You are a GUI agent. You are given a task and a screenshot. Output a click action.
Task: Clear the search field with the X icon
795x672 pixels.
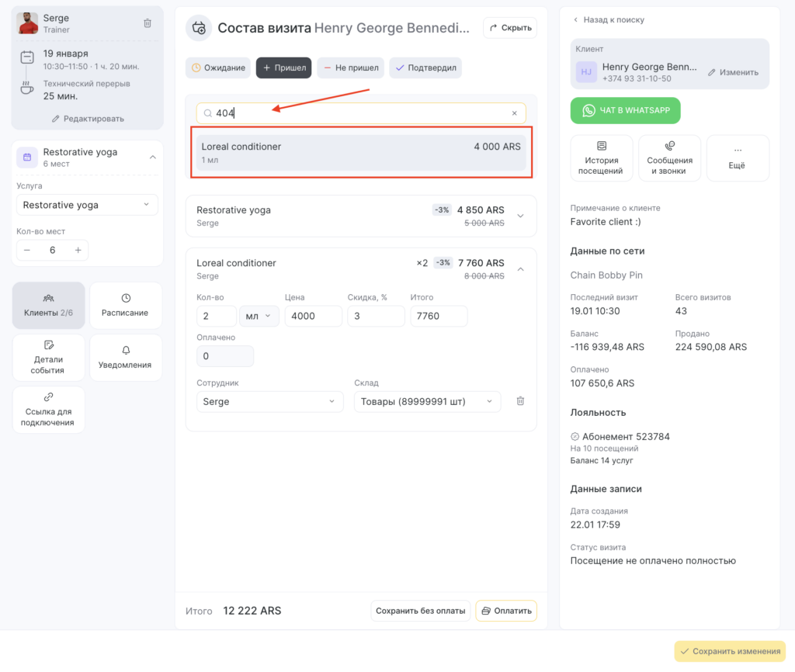pos(514,113)
